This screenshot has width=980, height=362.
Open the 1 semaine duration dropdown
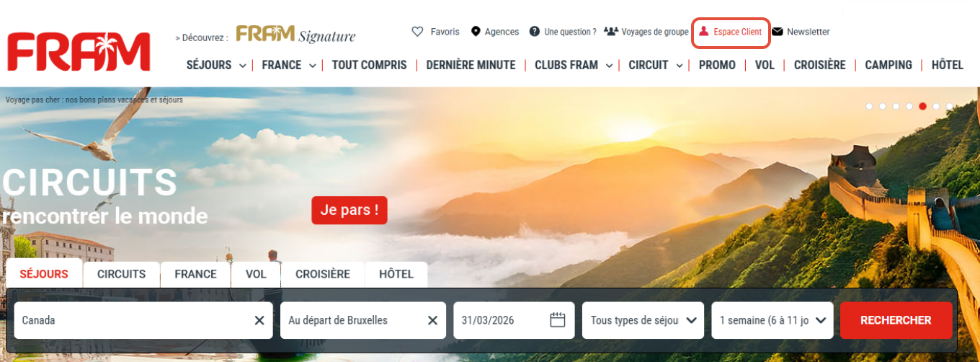pyautogui.click(x=772, y=320)
